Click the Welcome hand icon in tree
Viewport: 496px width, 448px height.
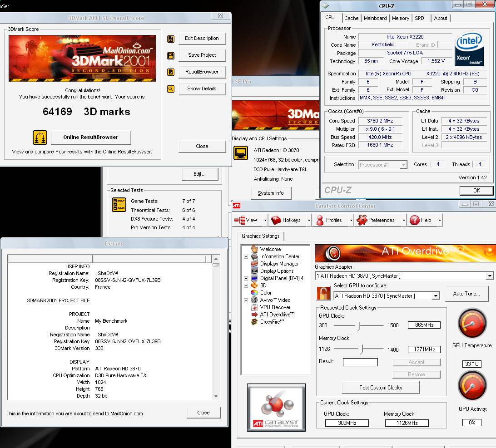coord(254,249)
